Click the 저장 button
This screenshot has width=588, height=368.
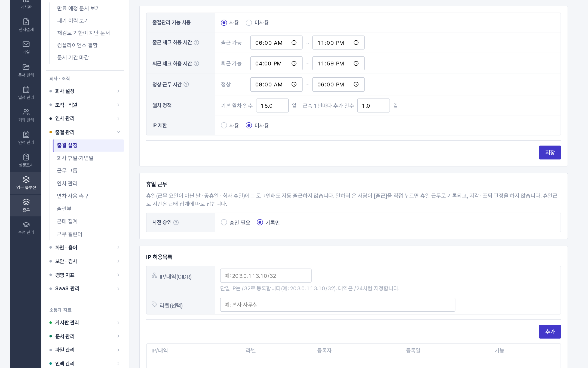point(550,153)
